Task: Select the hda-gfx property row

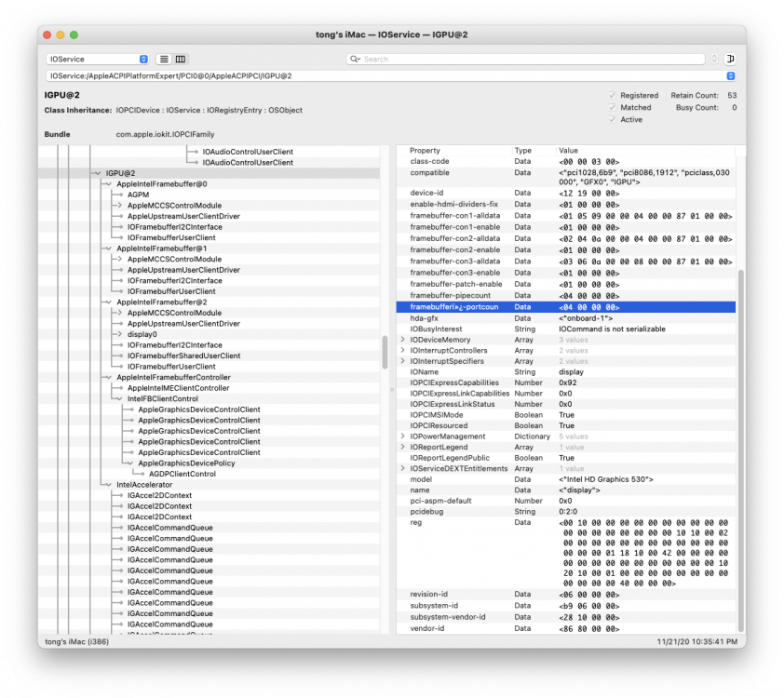Action: point(566,318)
